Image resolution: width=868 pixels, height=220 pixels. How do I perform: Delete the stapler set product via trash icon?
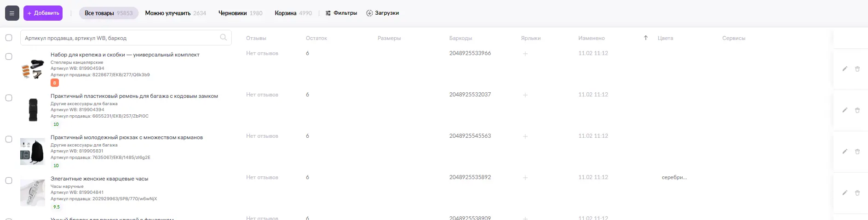click(857, 69)
